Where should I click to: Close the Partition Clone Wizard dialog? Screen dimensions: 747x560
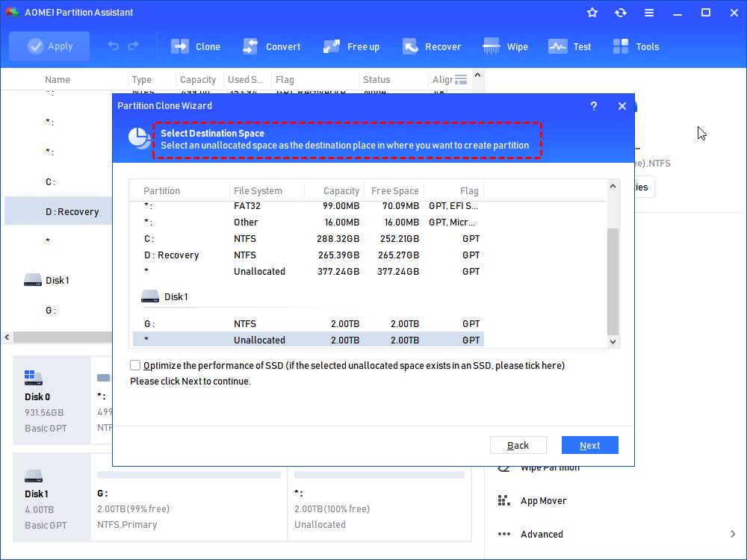click(622, 106)
